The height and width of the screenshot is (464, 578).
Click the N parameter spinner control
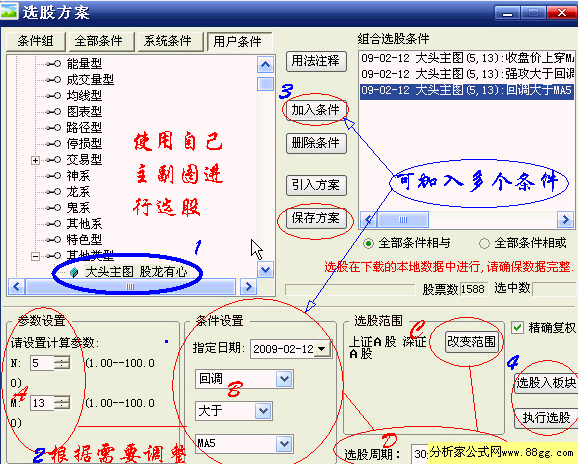pyautogui.click(x=62, y=363)
